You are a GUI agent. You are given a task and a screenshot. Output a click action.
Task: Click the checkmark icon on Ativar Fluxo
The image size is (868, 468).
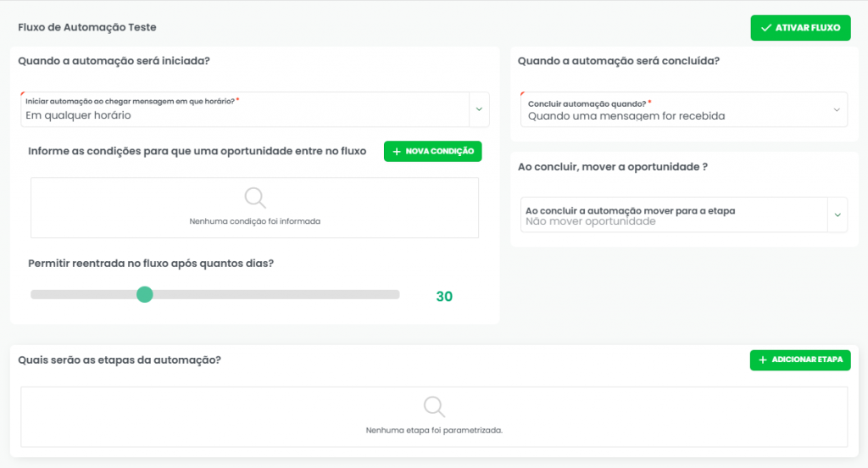766,28
